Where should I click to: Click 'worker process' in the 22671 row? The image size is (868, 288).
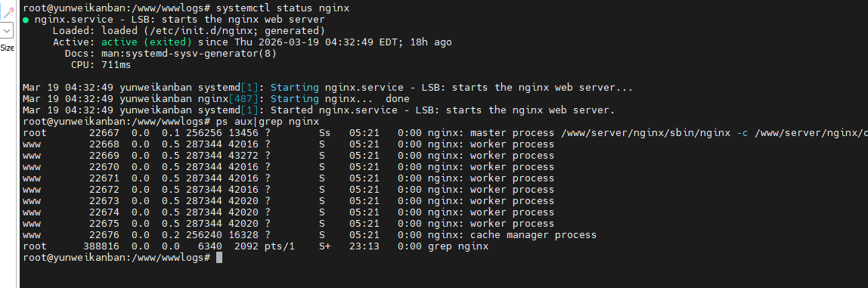click(512, 178)
